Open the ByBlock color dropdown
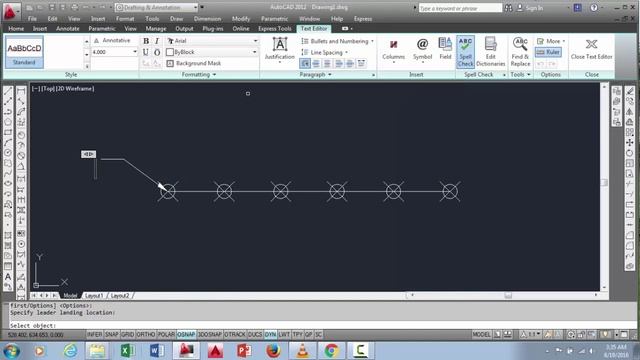This screenshot has height=360, width=640. (x=254, y=52)
